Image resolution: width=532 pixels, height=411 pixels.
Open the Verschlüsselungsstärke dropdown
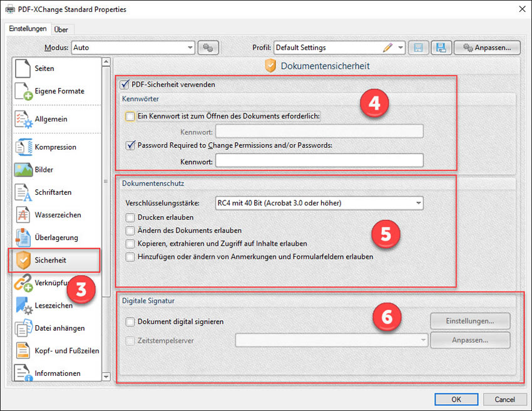[x=319, y=203]
